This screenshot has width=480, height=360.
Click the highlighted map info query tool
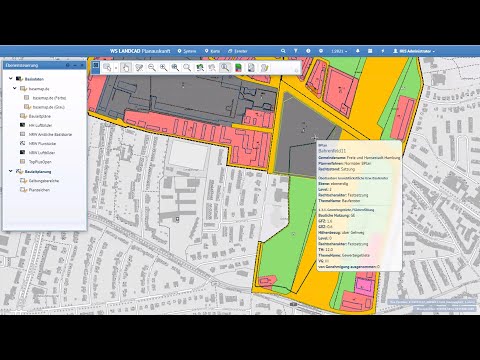[x=225, y=68]
